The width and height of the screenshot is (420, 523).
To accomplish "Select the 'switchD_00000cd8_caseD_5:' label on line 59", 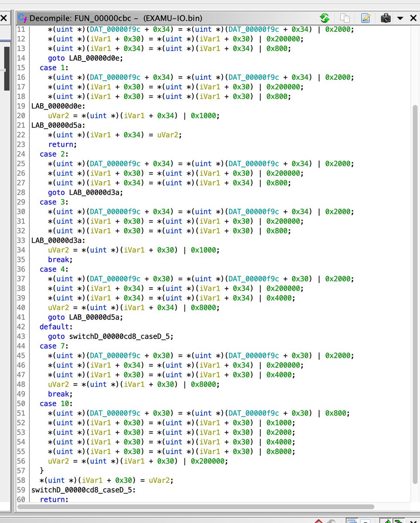I will coord(84,489).
